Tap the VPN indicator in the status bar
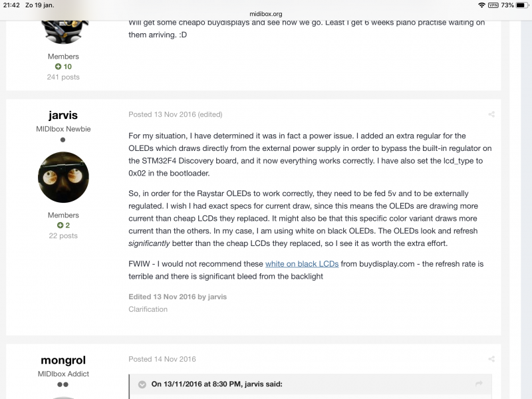This screenshot has height=399, width=532. 493,5
